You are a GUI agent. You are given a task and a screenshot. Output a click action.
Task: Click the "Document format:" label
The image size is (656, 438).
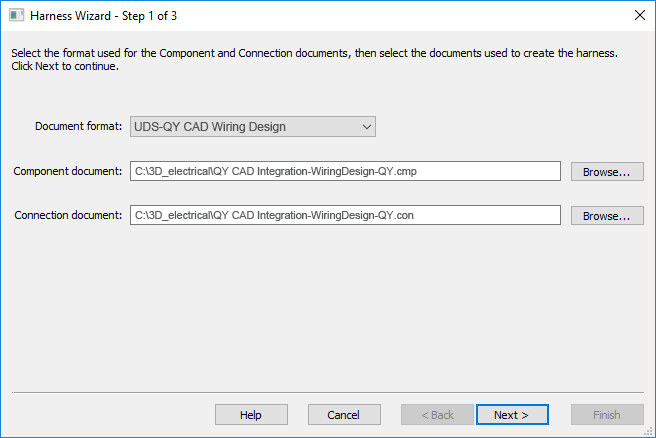pos(78,127)
